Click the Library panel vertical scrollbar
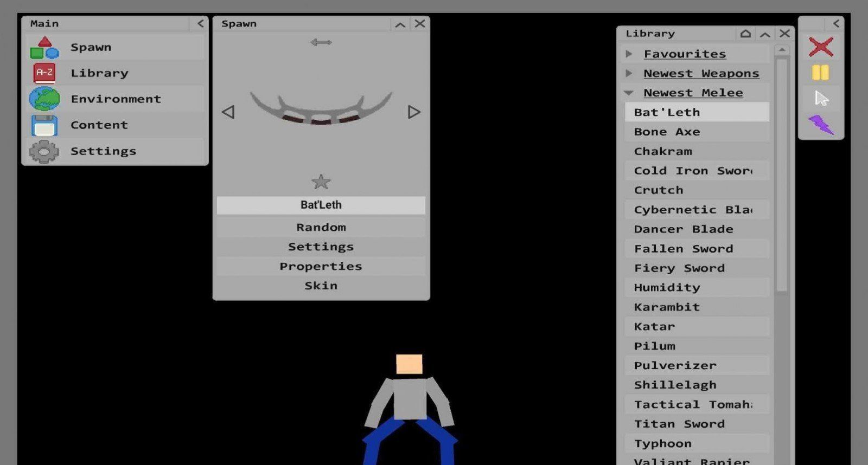868x465 pixels. click(x=782, y=173)
